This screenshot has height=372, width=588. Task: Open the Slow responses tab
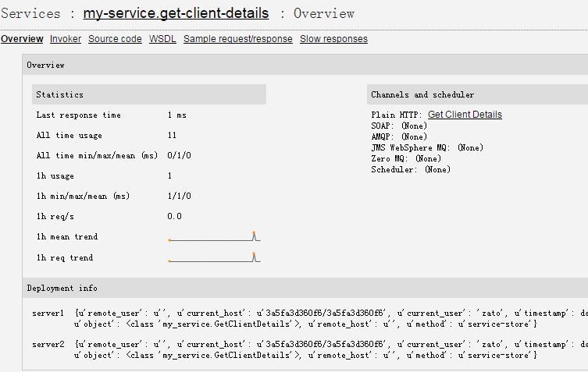[333, 39]
